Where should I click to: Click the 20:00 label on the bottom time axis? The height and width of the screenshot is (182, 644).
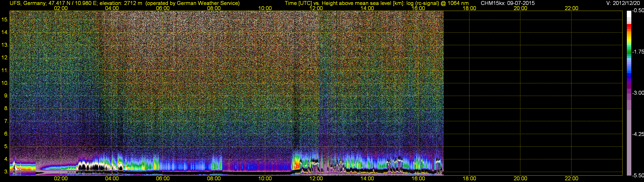coord(521,179)
